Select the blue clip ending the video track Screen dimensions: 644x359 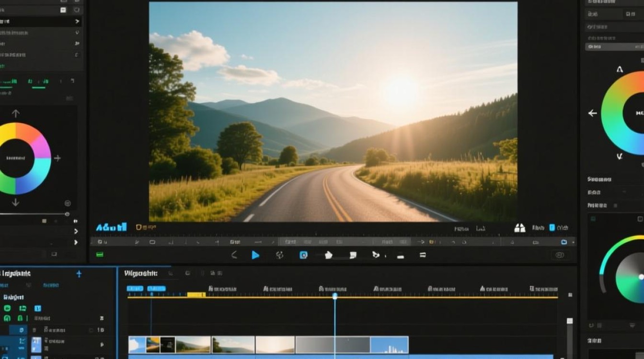(x=389, y=345)
